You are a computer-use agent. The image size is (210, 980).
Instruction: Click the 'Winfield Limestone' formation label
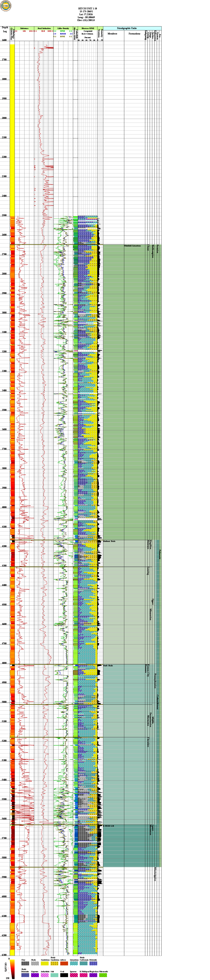coord(133,246)
